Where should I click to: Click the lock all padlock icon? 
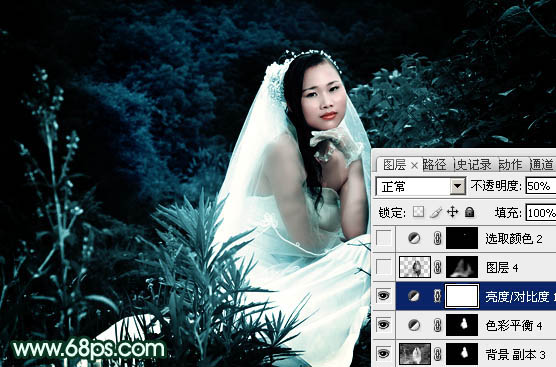[469, 212]
